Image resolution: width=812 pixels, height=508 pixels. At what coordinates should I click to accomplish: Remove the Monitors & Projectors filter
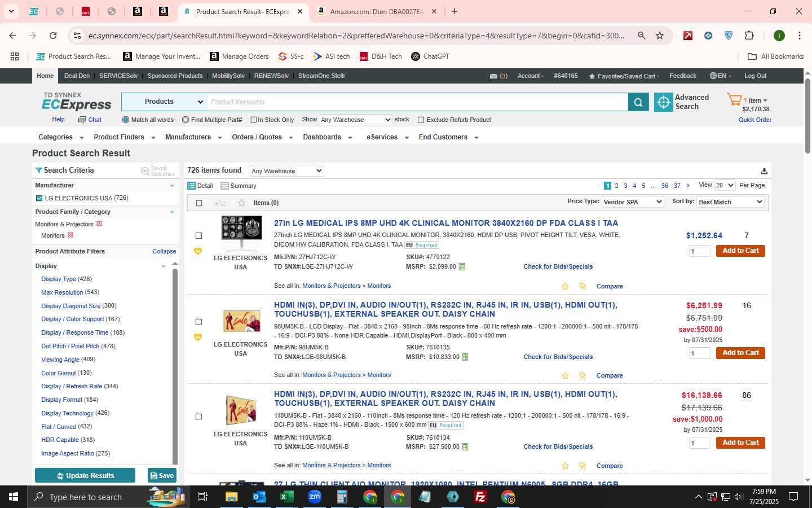[x=99, y=224]
